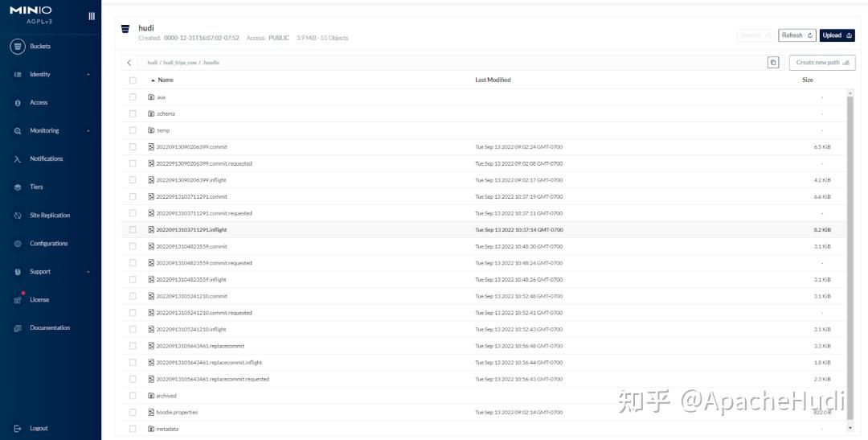
Task: Open Access in the sidebar
Action: pos(39,102)
